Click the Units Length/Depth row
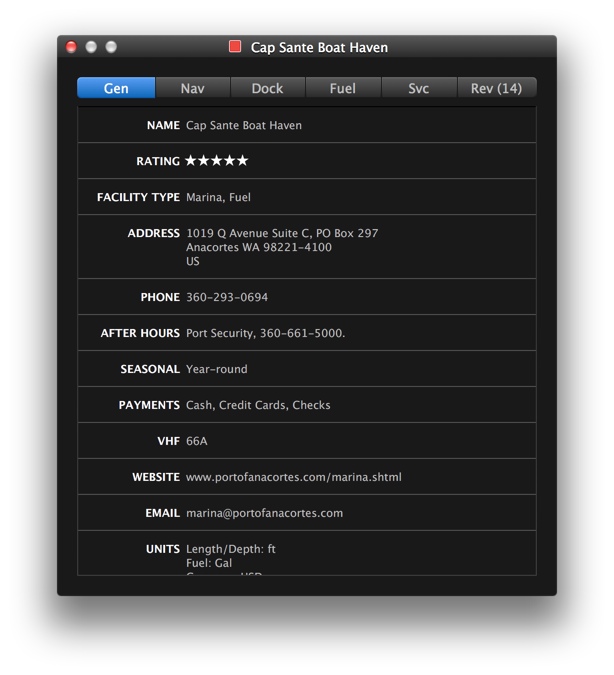Viewport: 614px width, 675px height. pyautogui.click(x=231, y=549)
